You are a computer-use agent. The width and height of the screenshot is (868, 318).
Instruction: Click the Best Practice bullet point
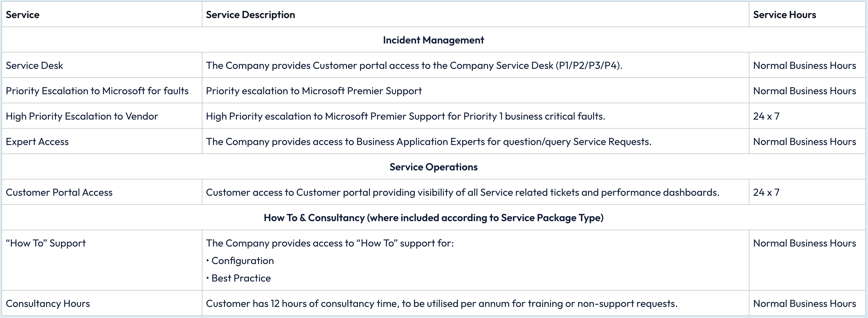pos(241,278)
